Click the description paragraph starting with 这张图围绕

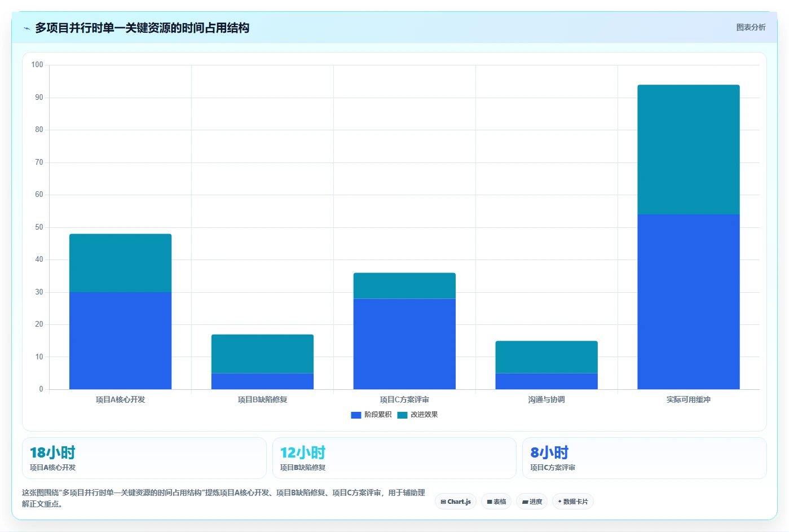click(x=224, y=498)
